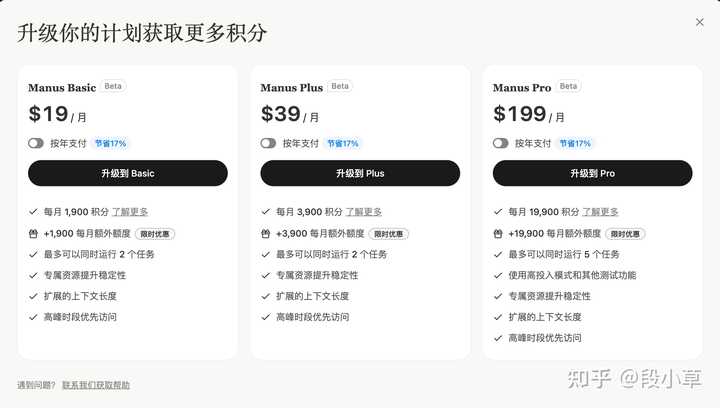Click the checkmark next to 每月 1,900 积分
The height and width of the screenshot is (408, 720).
[33, 212]
